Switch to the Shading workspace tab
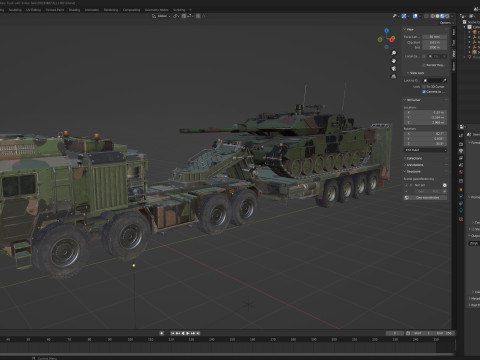 [74, 10]
